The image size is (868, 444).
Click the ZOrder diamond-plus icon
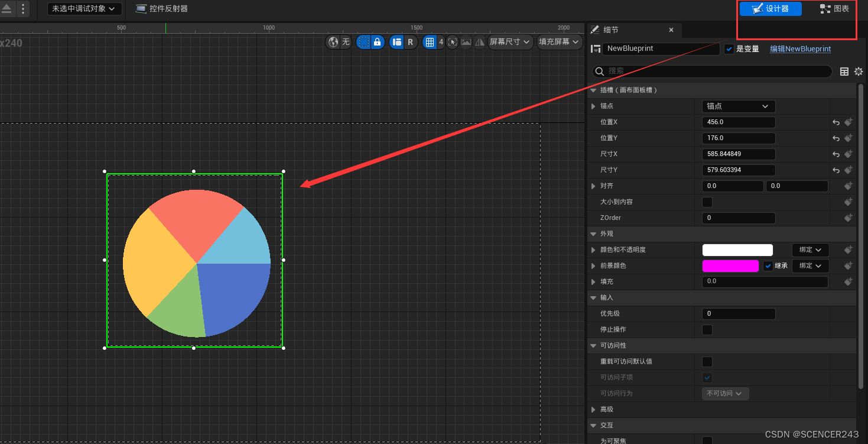coord(849,218)
